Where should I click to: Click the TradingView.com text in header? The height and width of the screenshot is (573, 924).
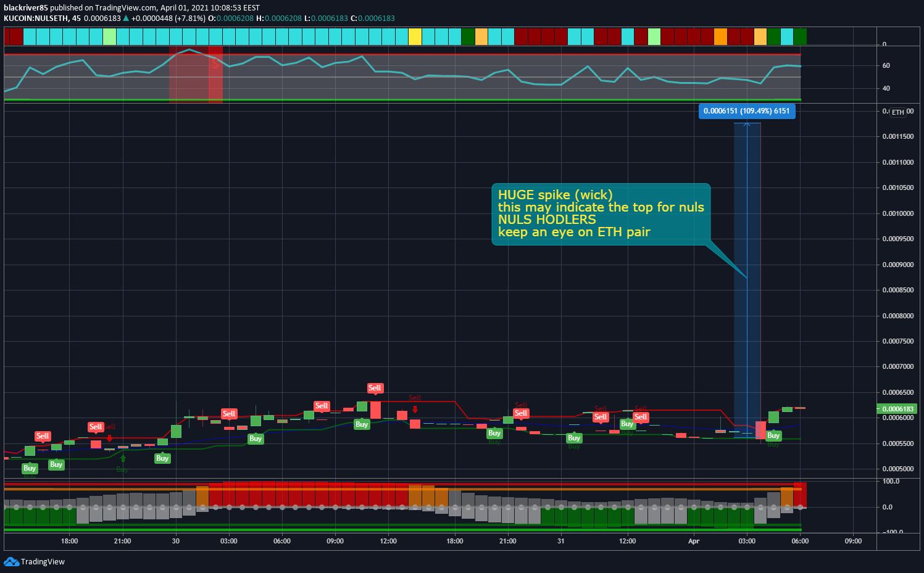[x=126, y=8]
